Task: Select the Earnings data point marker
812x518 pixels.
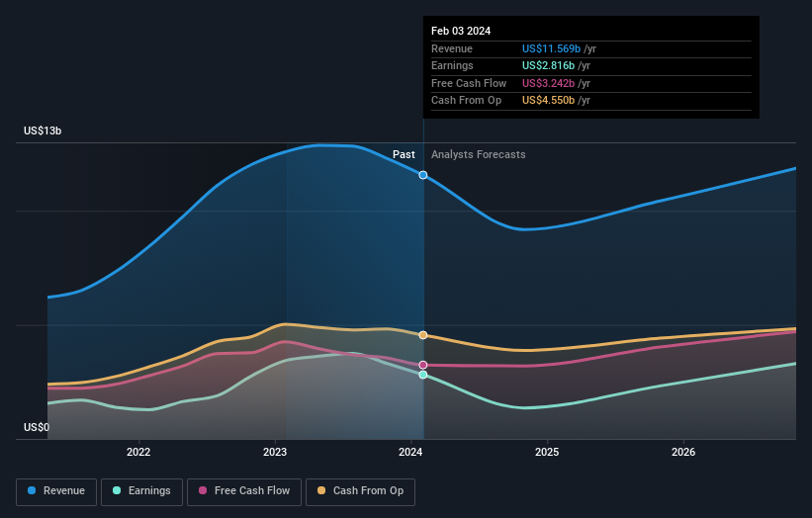Action: [423, 375]
